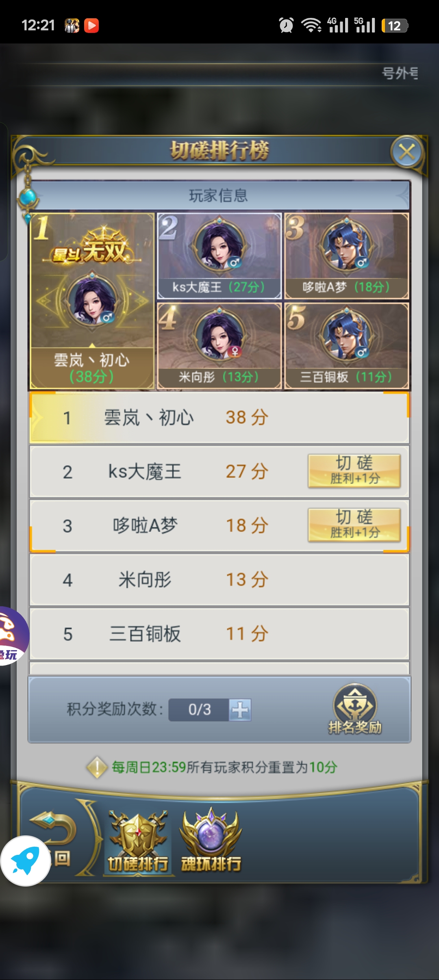Tap the yellow warning notice icon

97,767
